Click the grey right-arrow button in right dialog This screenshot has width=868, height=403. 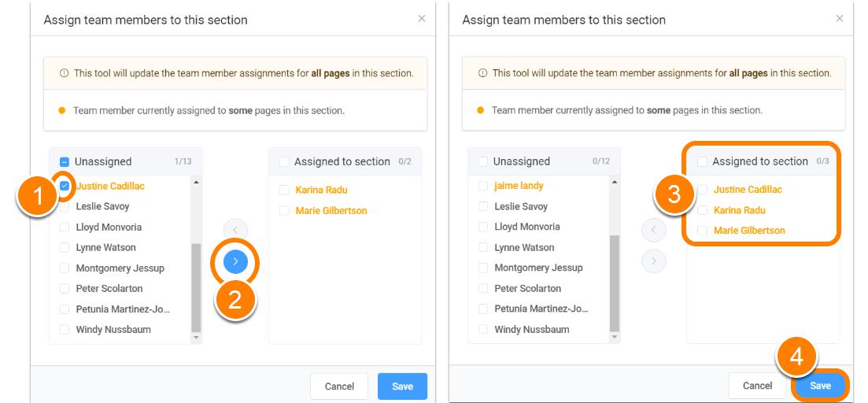pyautogui.click(x=654, y=261)
